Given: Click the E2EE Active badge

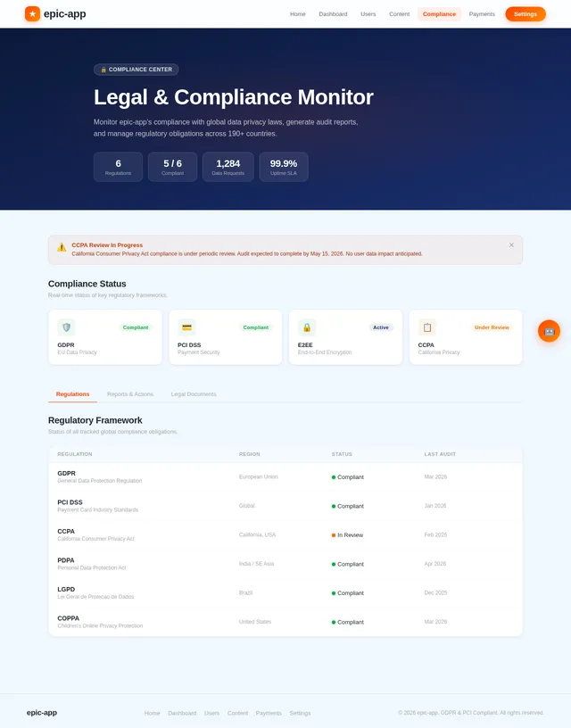Looking at the screenshot, I should 381,327.
